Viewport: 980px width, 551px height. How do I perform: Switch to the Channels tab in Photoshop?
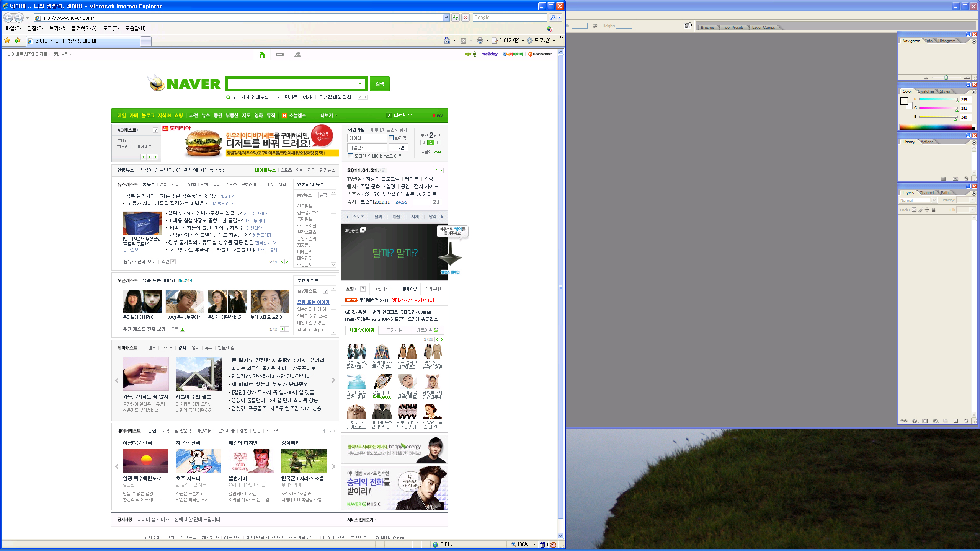click(927, 193)
